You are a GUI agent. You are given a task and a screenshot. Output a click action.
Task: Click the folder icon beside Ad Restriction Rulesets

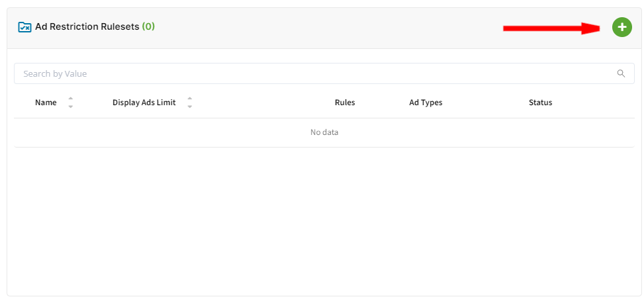[x=24, y=27]
